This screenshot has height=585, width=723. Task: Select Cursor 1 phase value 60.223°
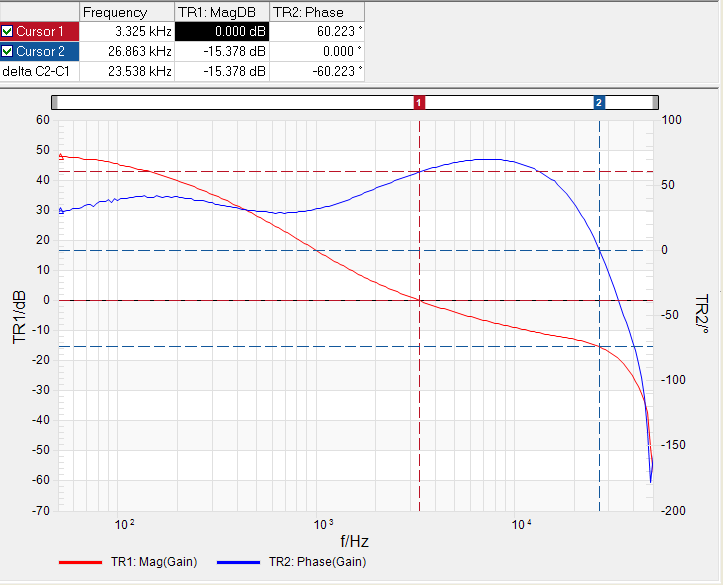pyautogui.click(x=317, y=31)
